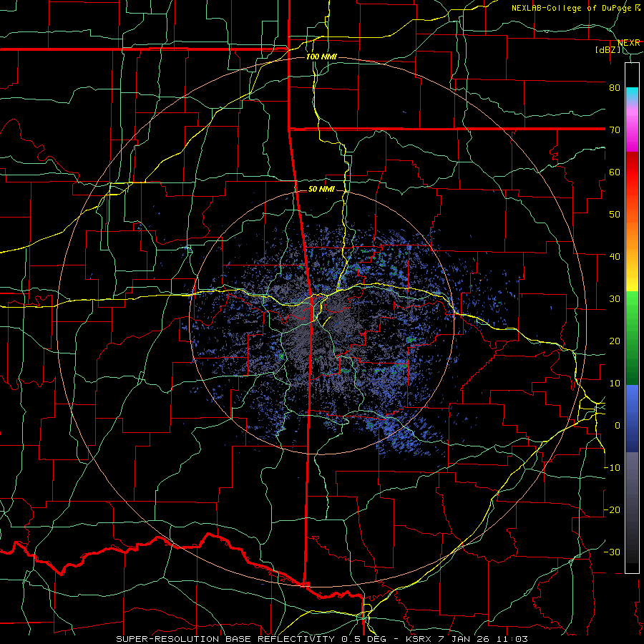Click the green segment of the color bar

point(632,338)
